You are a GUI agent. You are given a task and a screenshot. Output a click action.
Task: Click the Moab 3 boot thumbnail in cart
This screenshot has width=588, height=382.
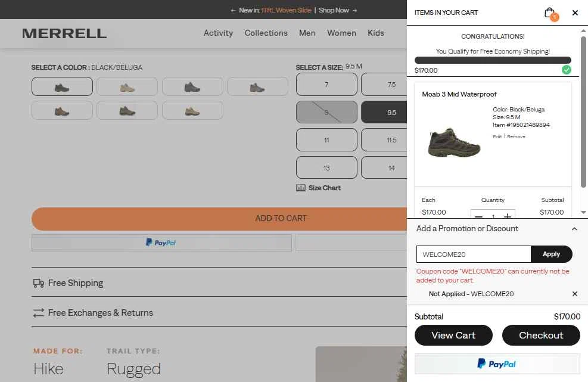tap(454, 142)
